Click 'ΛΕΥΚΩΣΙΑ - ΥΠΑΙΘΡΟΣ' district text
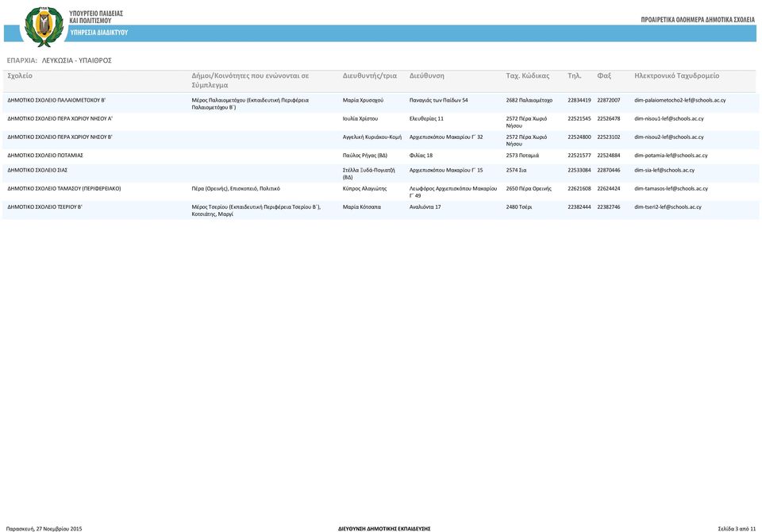 [x=77, y=60]
